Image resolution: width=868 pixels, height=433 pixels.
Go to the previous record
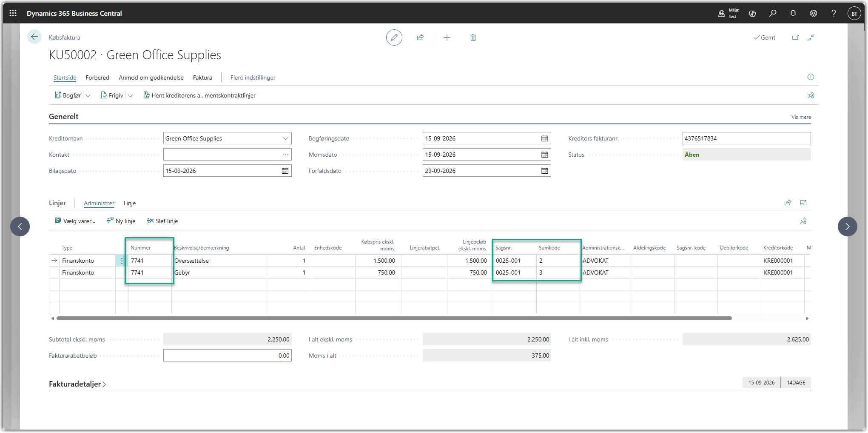tap(20, 227)
